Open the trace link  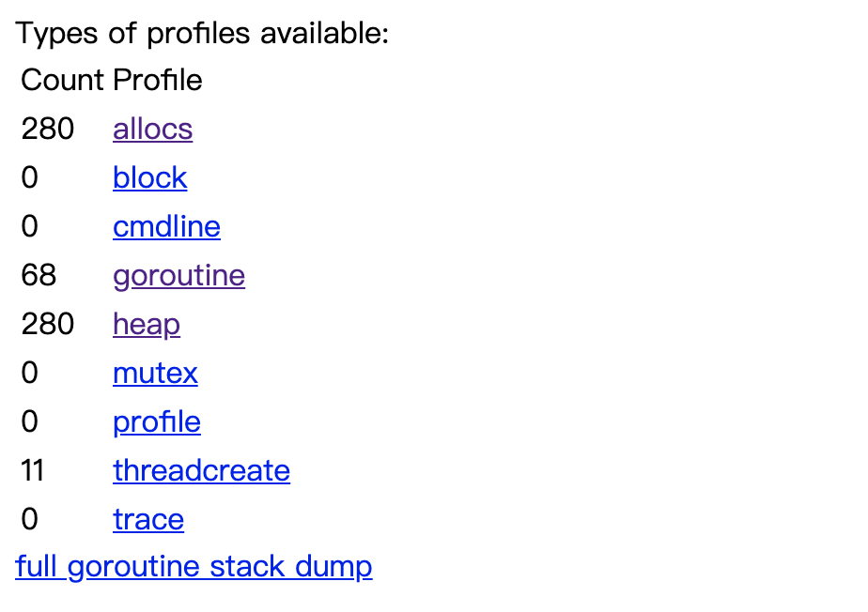[148, 519]
